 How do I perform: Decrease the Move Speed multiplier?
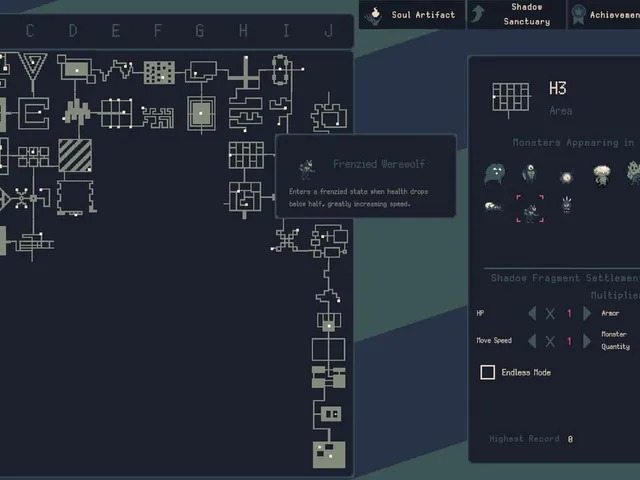point(532,341)
